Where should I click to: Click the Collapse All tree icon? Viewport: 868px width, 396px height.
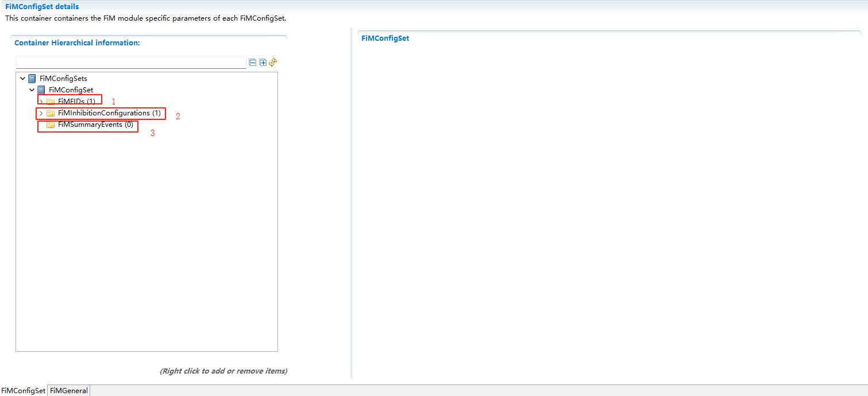252,63
